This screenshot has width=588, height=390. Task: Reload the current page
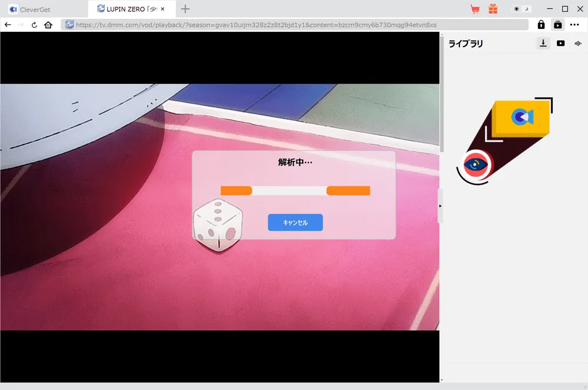pos(34,25)
